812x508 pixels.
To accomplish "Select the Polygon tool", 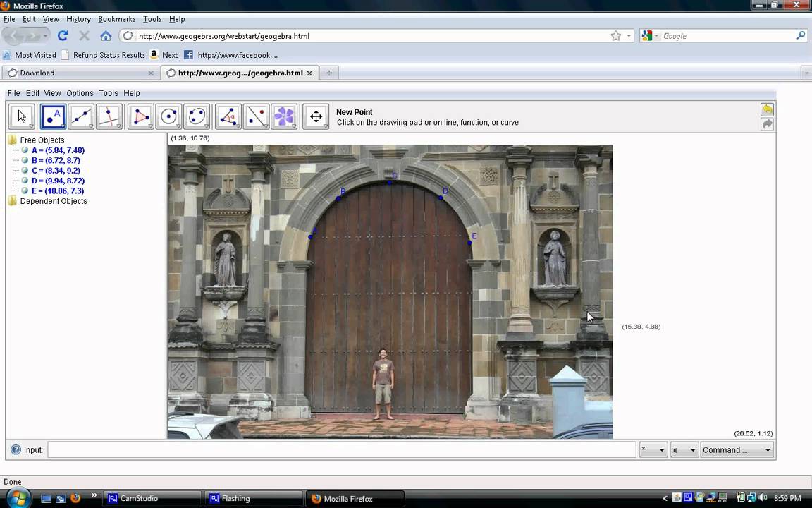I will pos(141,117).
